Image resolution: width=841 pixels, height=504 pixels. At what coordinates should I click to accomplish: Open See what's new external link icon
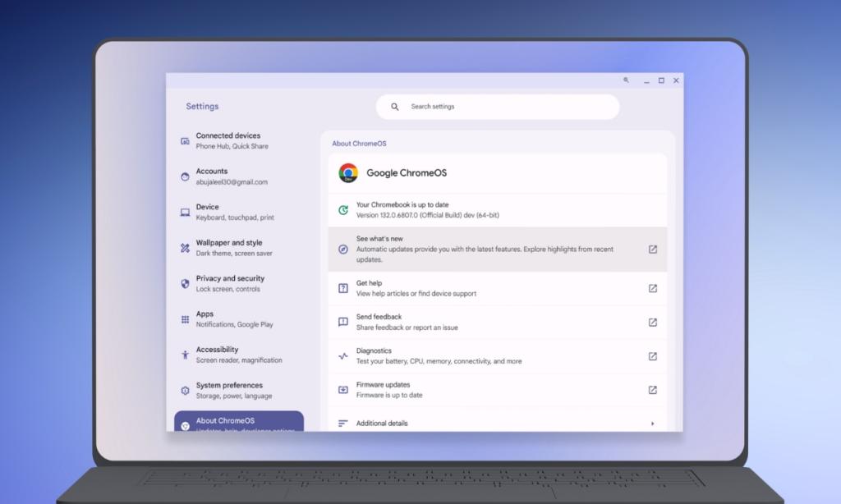coord(652,249)
